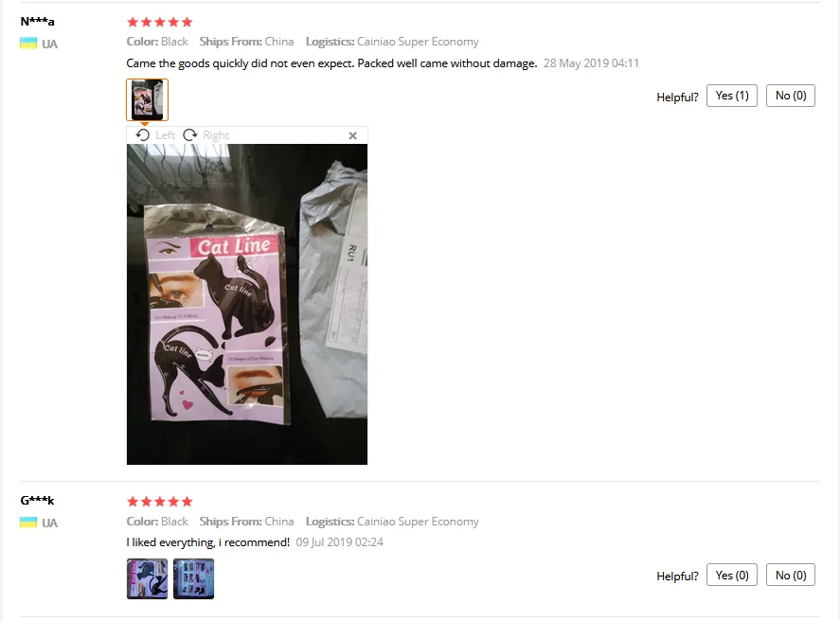The width and height of the screenshot is (840, 621).
Task: Click the reviewer name G***k
Action: tap(38, 501)
